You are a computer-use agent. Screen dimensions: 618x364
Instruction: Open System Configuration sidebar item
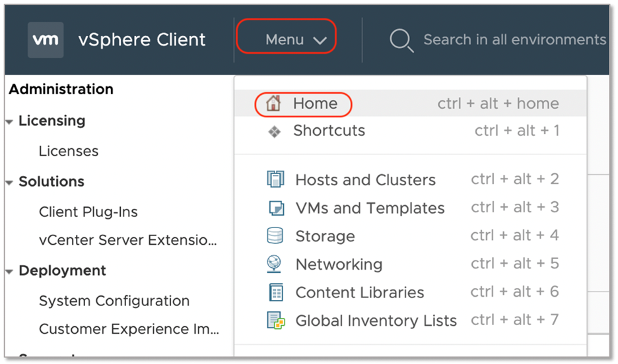coord(114,301)
